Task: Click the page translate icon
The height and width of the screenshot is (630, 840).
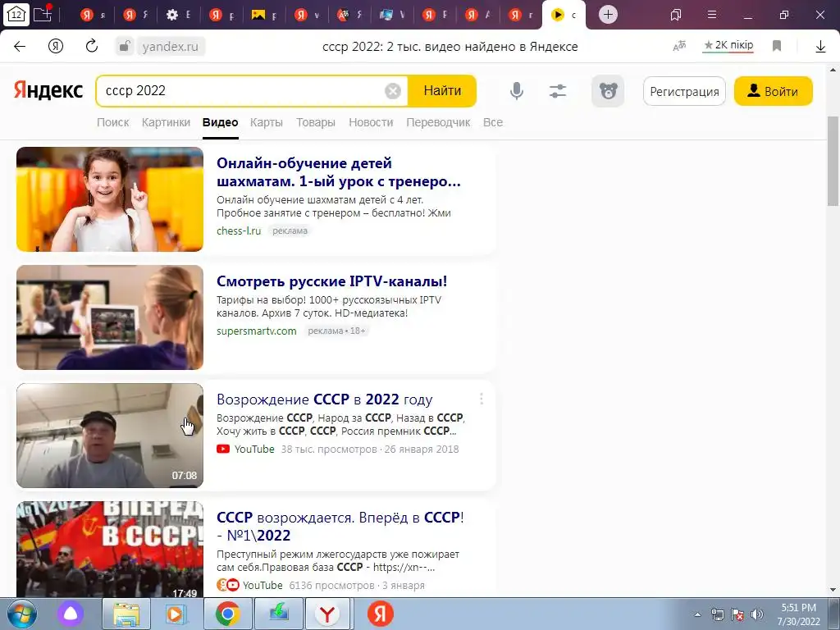Action: [679, 47]
